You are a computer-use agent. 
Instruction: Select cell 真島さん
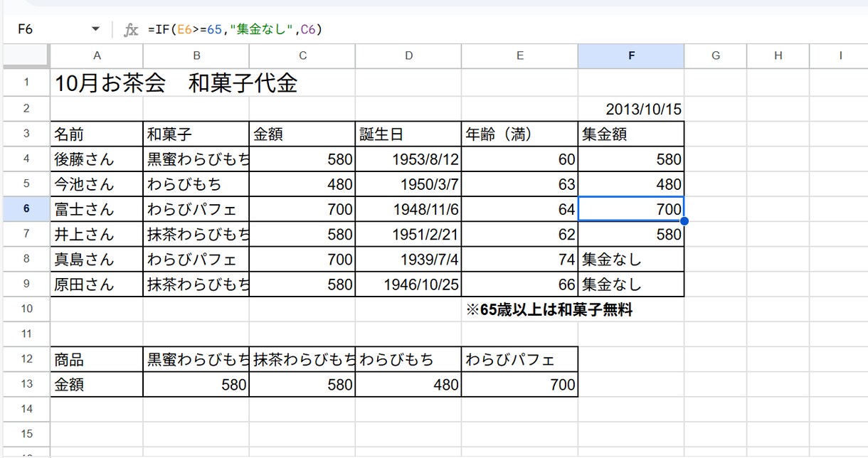97,260
